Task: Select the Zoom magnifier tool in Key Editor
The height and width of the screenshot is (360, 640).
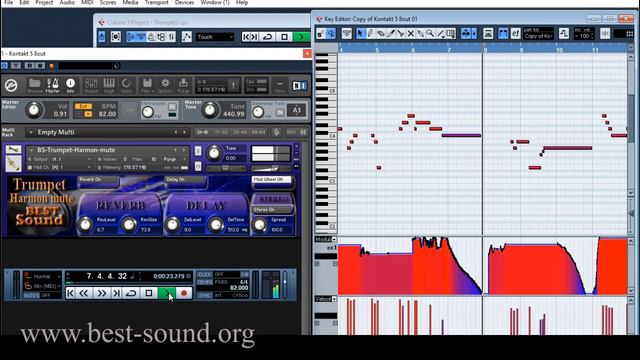Action: [430, 33]
